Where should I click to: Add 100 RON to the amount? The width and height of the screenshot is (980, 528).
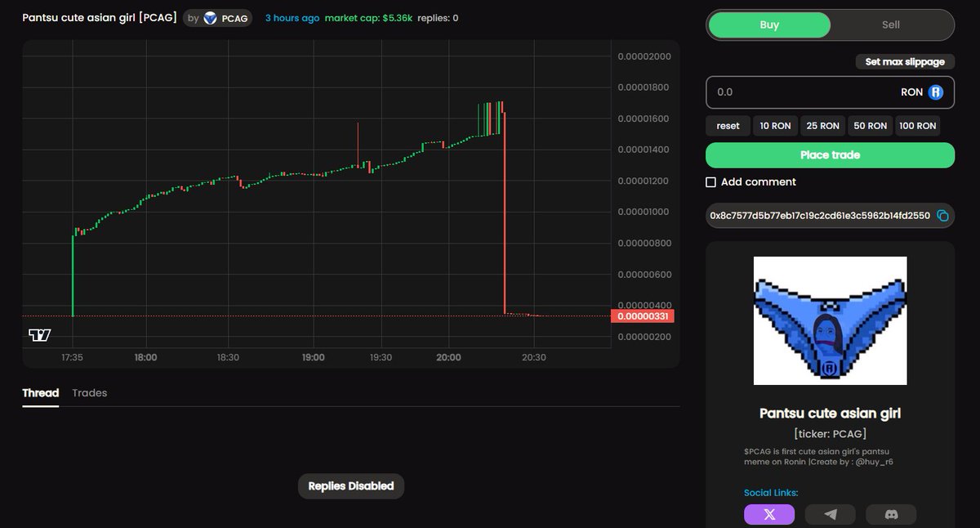[x=917, y=125]
